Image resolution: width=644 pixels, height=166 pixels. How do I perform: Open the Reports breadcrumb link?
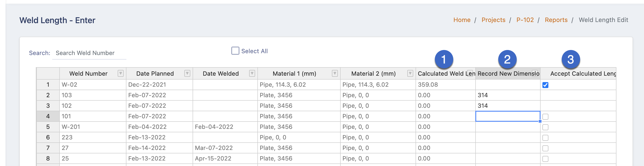[556, 20]
